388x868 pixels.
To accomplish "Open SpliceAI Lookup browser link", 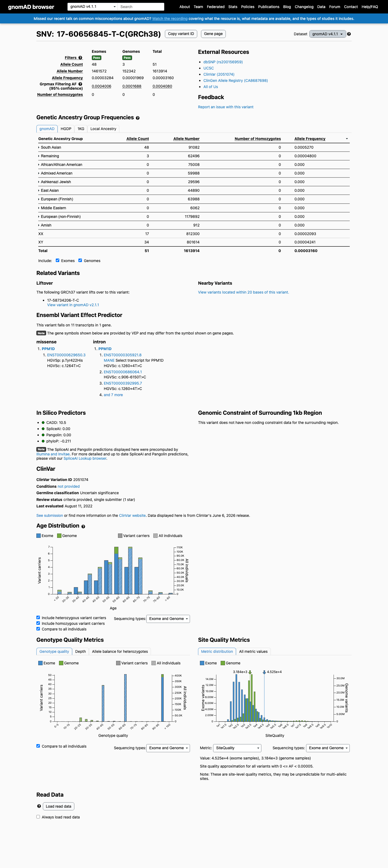I will click(x=85, y=459).
